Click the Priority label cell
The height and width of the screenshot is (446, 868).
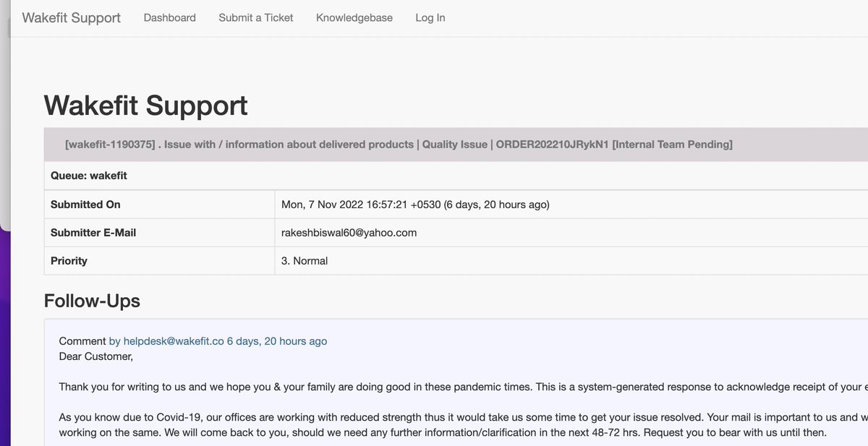(x=159, y=261)
